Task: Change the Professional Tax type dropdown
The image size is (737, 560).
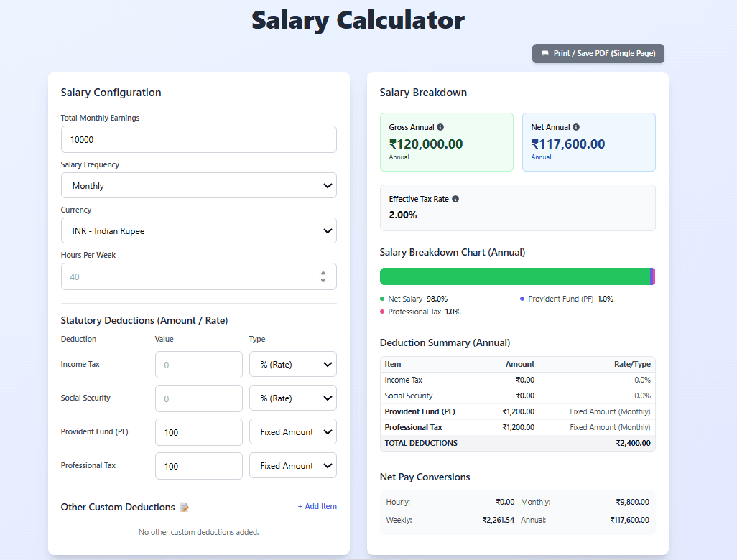Action: click(x=292, y=465)
